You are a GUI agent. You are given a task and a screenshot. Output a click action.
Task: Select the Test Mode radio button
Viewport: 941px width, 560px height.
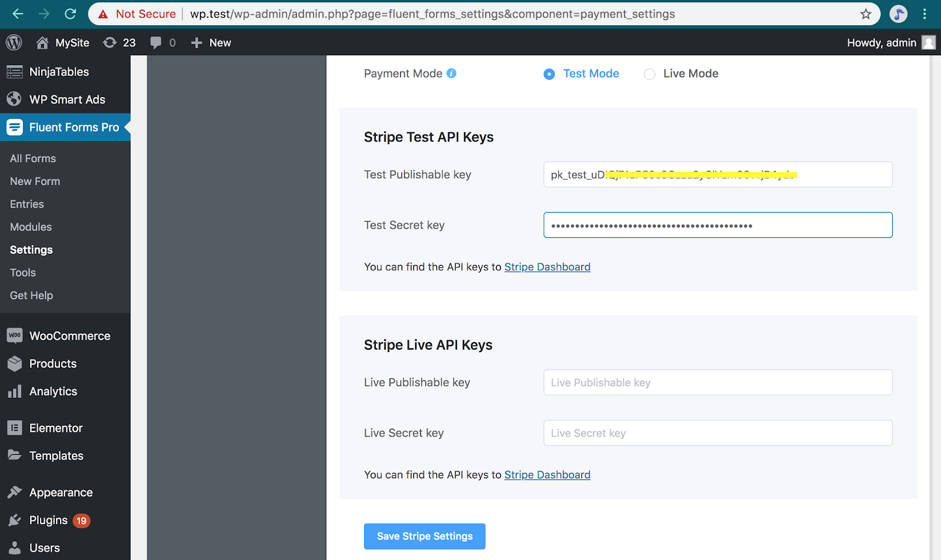tap(549, 74)
